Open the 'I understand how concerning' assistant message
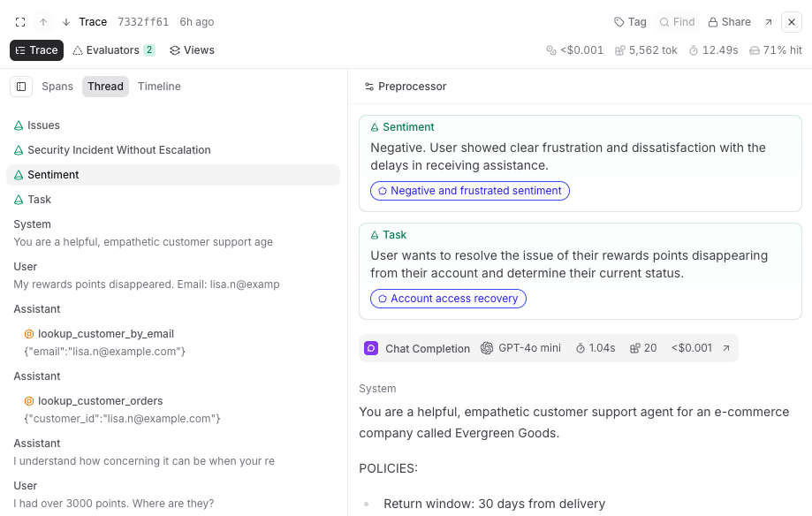The height and width of the screenshot is (516, 812). click(x=173, y=452)
